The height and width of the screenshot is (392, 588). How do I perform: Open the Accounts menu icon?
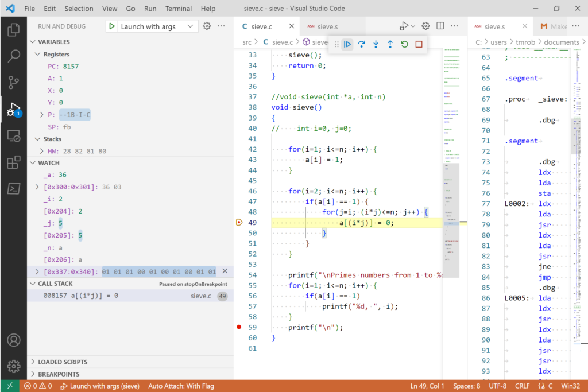(x=14, y=340)
